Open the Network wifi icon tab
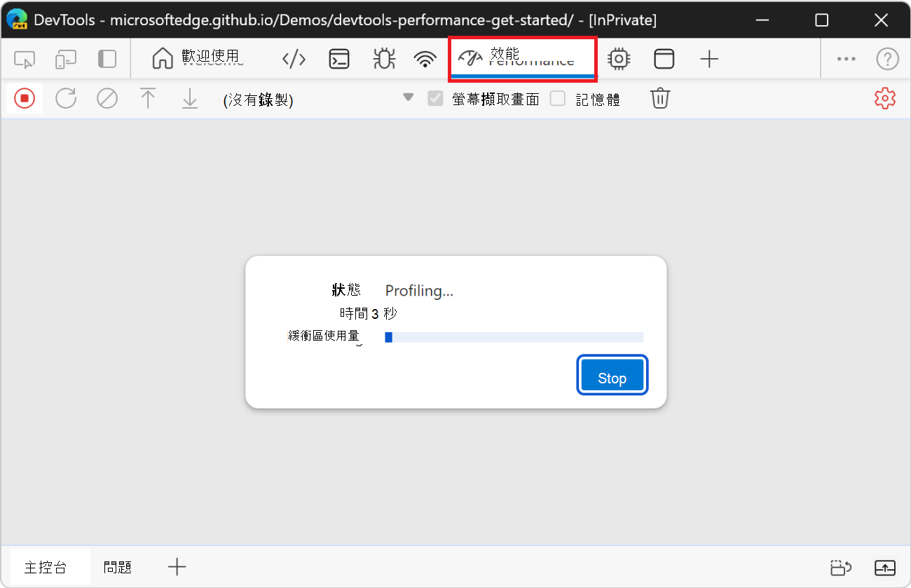Screen dimensions: 911x588 pyautogui.click(x=425, y=60)
